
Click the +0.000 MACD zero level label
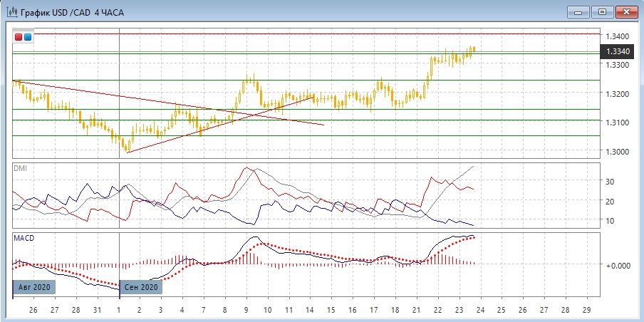click(x=616, y=265)
